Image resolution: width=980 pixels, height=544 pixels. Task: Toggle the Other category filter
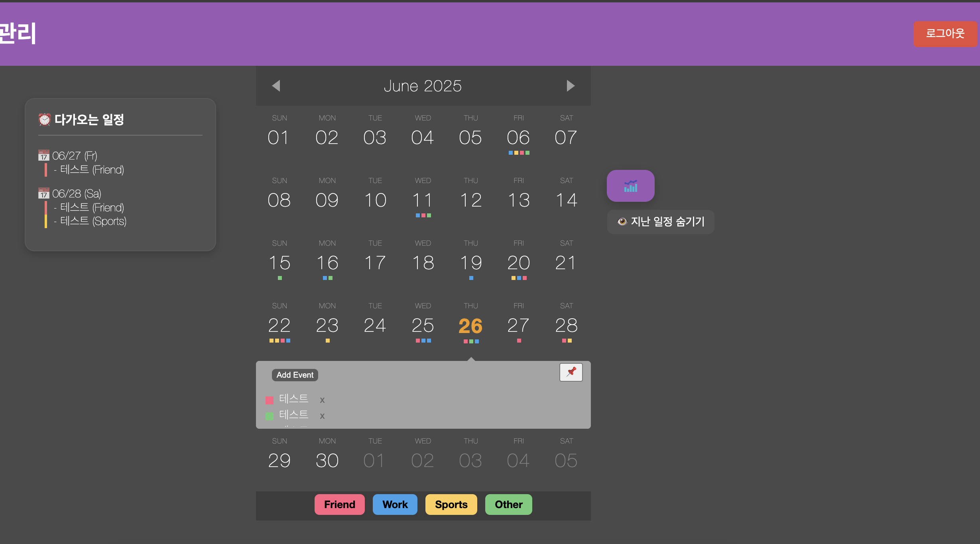(x=508, y=505)
